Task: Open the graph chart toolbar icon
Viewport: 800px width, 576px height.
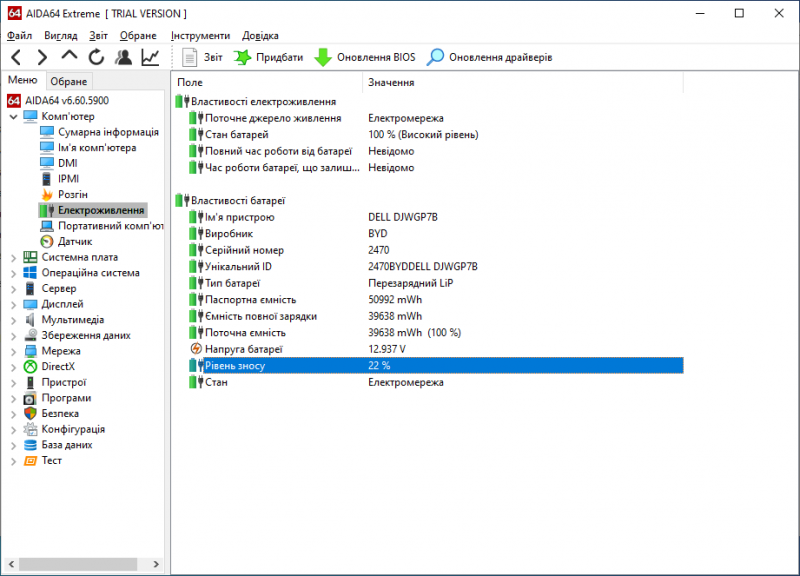Action: coord(149,57)
